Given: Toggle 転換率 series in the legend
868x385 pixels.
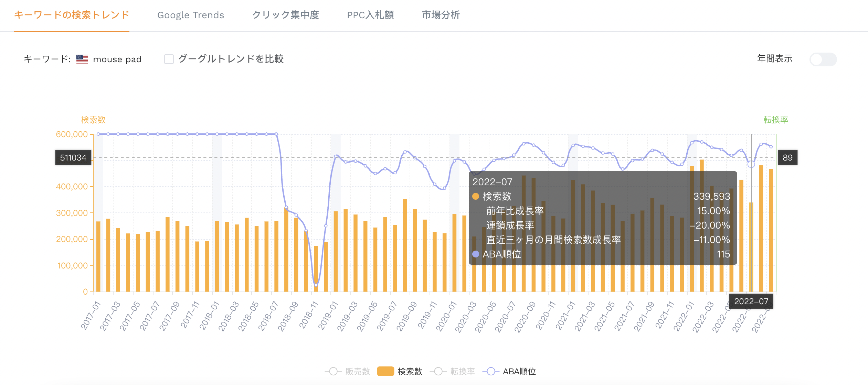Looking at the screenshot, I should [452, 371].
